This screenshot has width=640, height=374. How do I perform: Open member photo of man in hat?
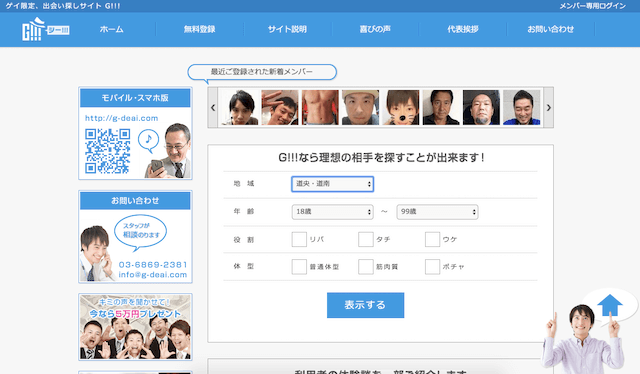[x=360, y=107]
